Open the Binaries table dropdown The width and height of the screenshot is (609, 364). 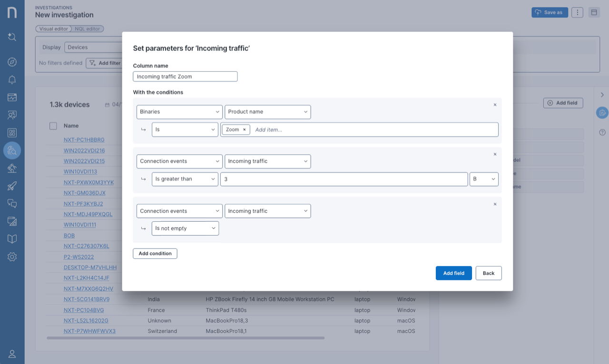click(179, 112)
